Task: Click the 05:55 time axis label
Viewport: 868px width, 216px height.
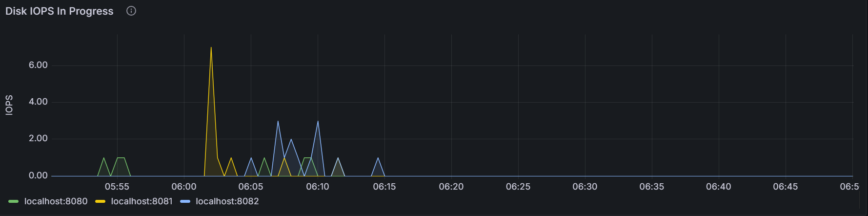Action: [117, 187]
